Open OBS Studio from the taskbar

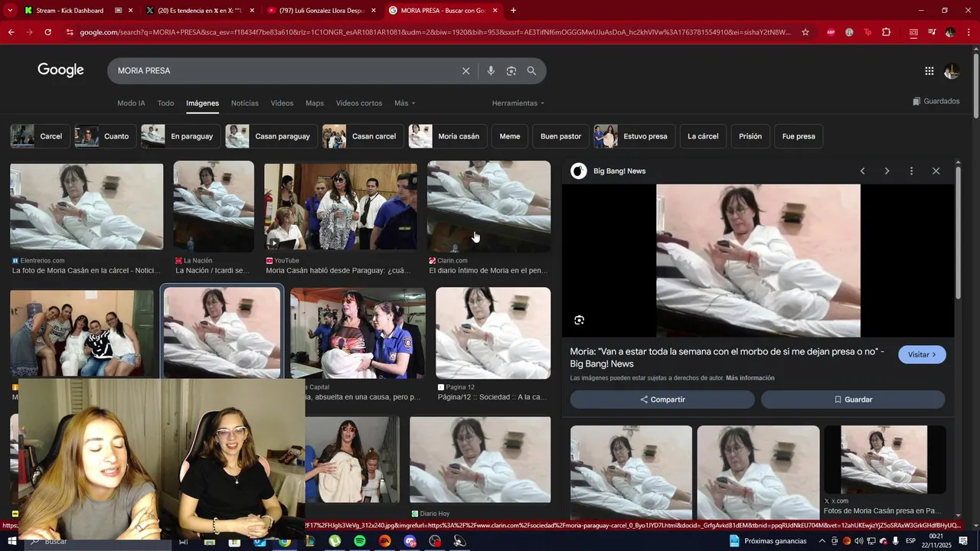(435, 541)
